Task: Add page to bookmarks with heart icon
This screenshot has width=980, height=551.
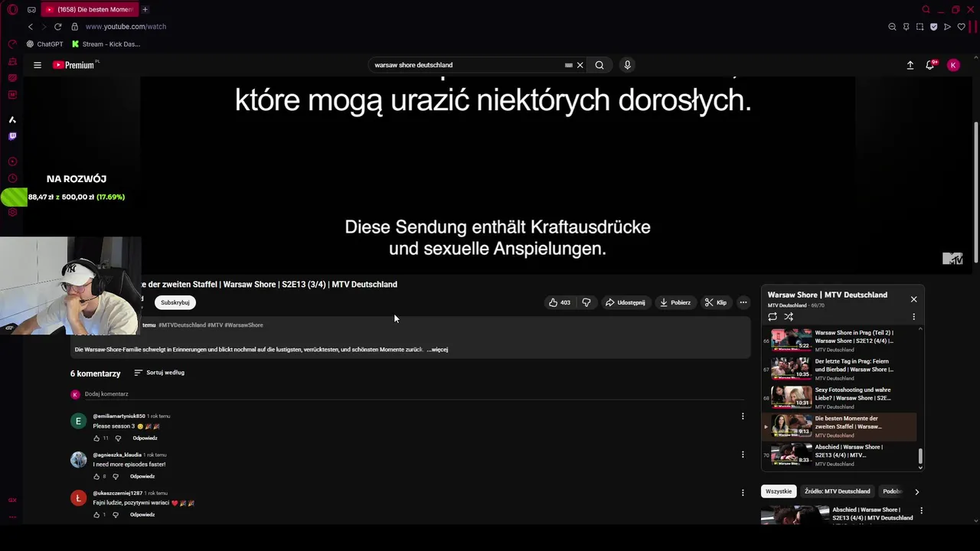Action: click(961, 26)
